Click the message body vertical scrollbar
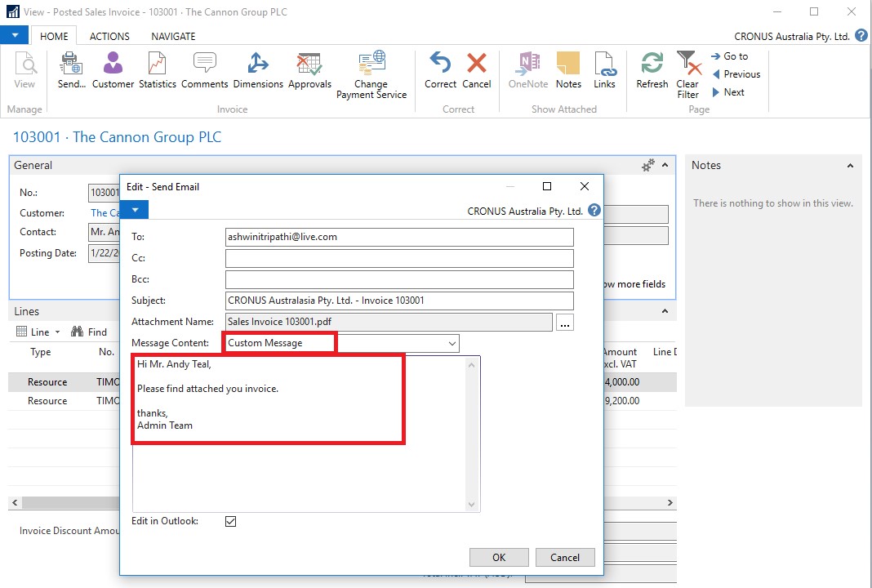Viewport: 872px width, 588px height. point(471,434)
